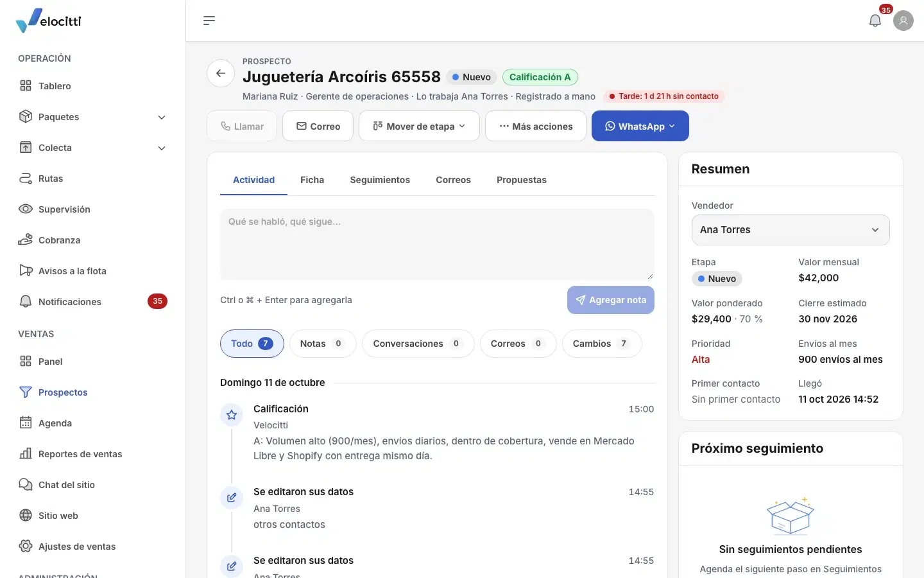The image size is (924, 578).
Task: Open the Mover de etapa dropdown
Action: point(419,126)
